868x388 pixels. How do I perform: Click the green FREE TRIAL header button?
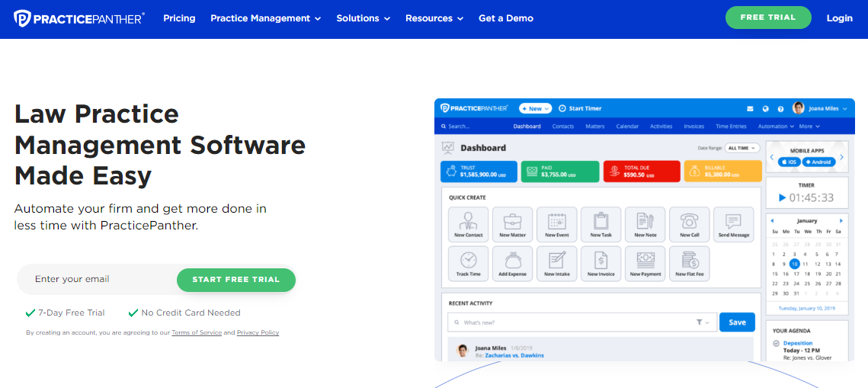click(768, 18)
